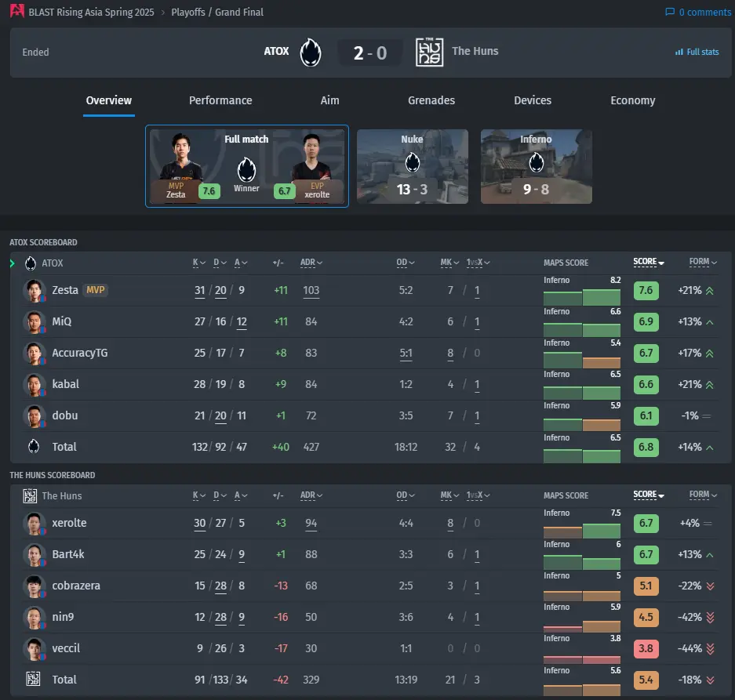The image size is (735, 700).
Task: Click AccuracyTG's player avatar
Action: pyautogui.click(x=35, y=354)
